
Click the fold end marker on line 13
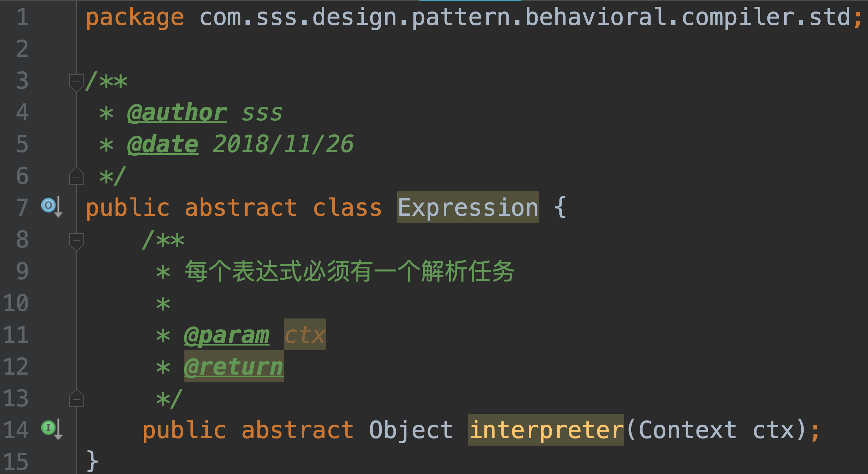click(76, 399)
